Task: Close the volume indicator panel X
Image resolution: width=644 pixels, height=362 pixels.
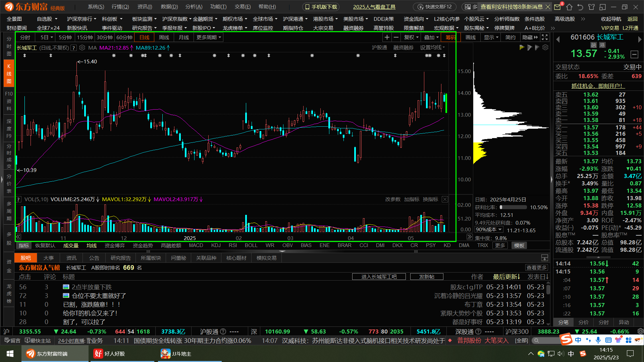Action: [445, 199]
